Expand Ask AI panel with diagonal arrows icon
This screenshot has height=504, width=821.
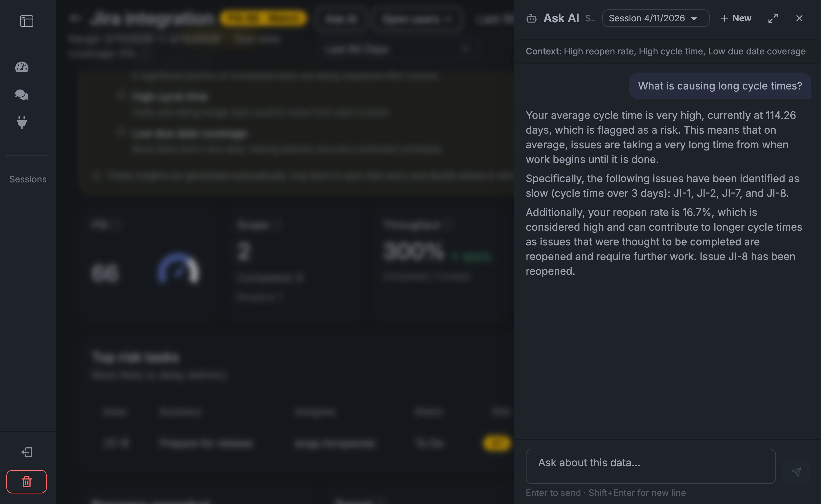(x=773, y=18)
